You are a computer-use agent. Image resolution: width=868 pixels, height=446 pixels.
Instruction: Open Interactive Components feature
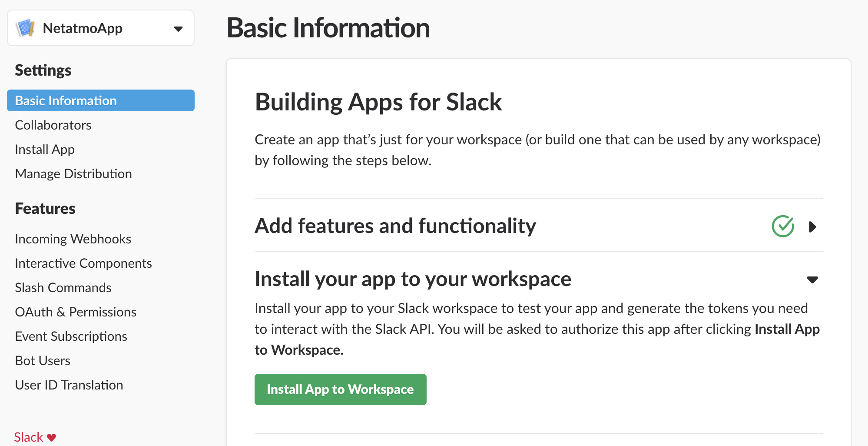coord(83,263)
